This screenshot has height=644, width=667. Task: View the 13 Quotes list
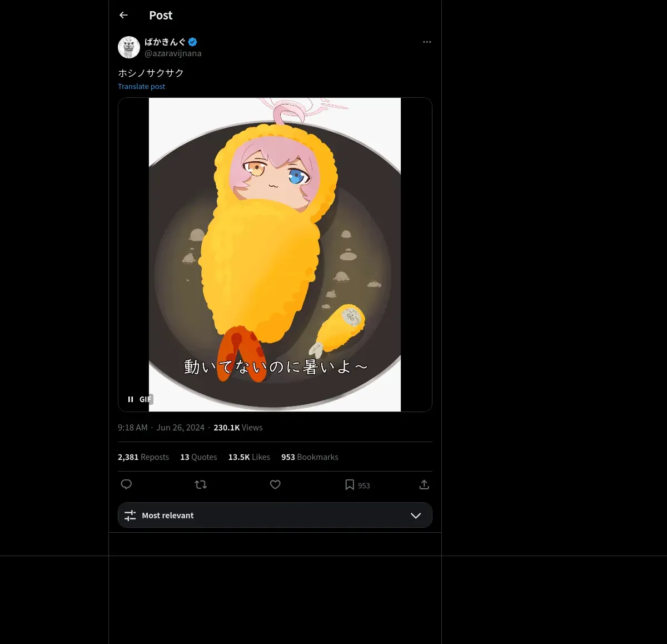click(x=198, y=457)
